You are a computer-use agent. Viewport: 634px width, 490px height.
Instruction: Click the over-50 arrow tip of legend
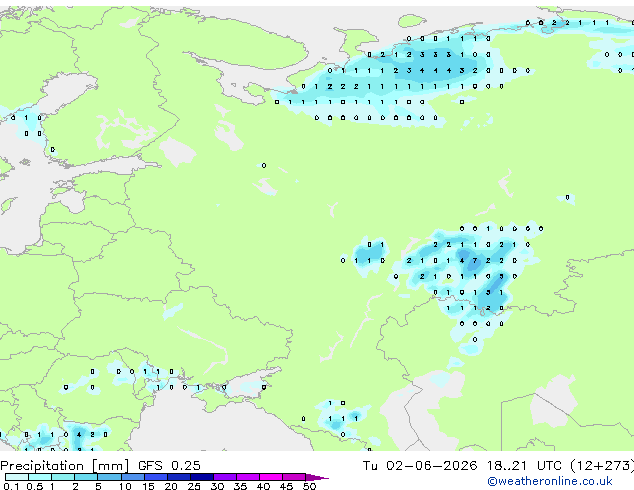(317, 478)
